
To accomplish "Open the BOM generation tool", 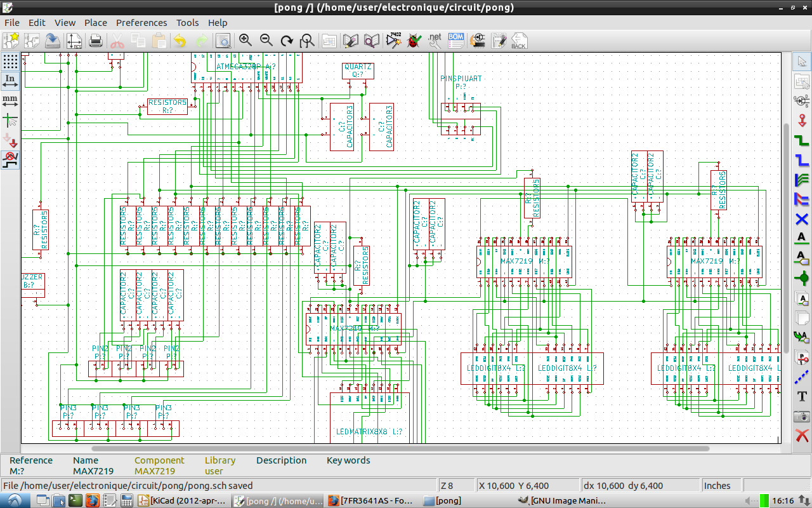I will 455,41.
